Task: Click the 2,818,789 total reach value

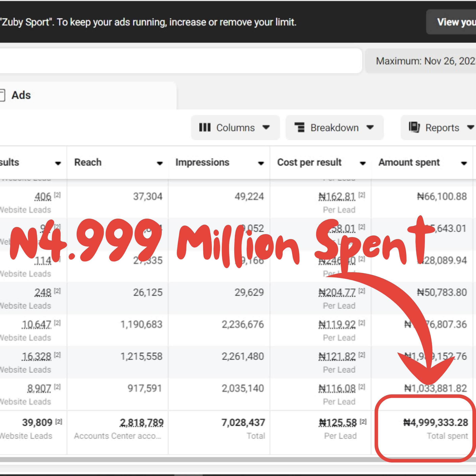Action: (x=141, y=422)
